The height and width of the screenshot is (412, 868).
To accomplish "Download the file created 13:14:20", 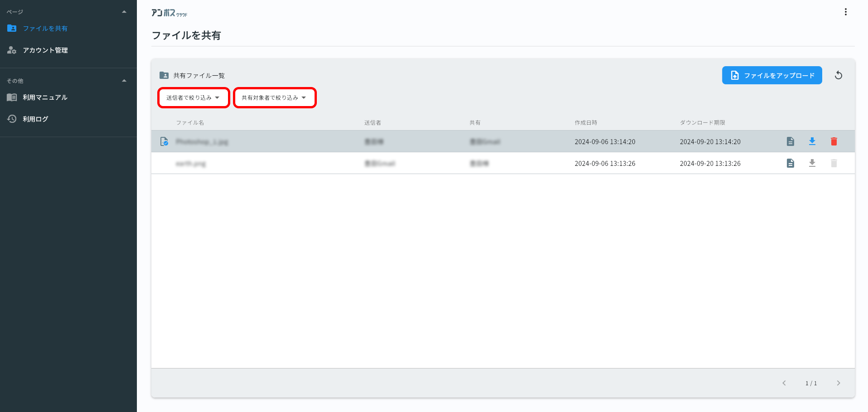I will click(x=812, y=141).
